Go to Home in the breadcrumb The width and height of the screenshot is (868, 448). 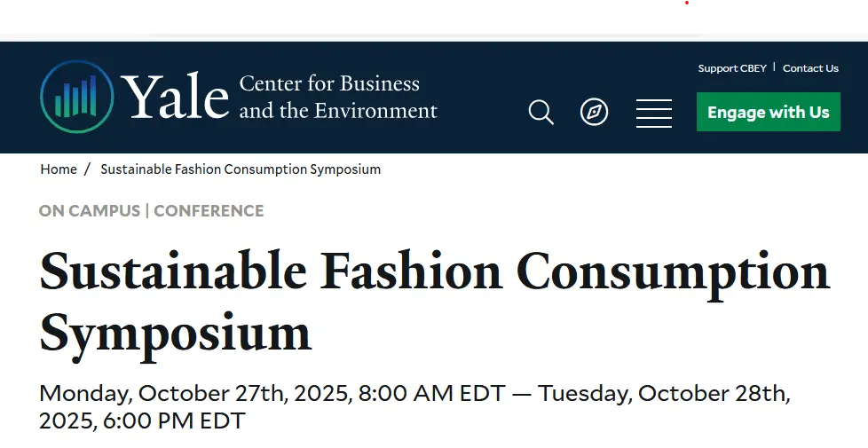[59, 169]
